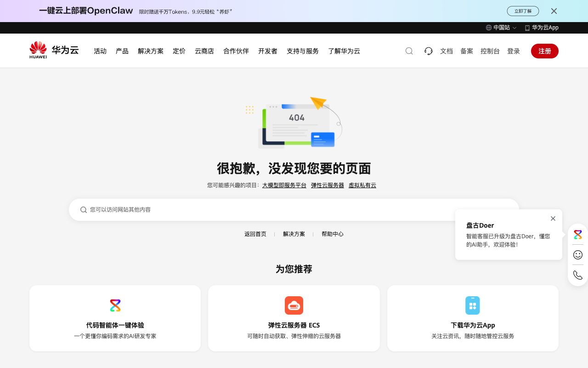Click the smiley feedback icon on right sidebar
This screenshot has width=588, height=368.
(577, 255)
